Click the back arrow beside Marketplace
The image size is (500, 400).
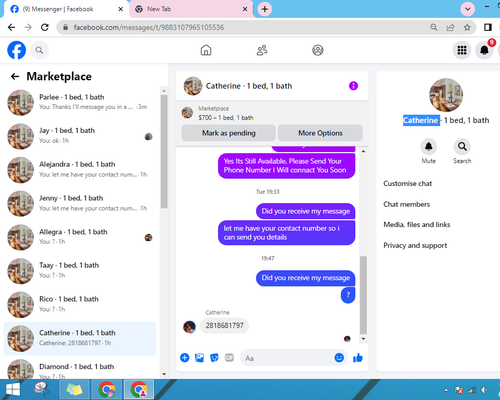click(15, 77)
